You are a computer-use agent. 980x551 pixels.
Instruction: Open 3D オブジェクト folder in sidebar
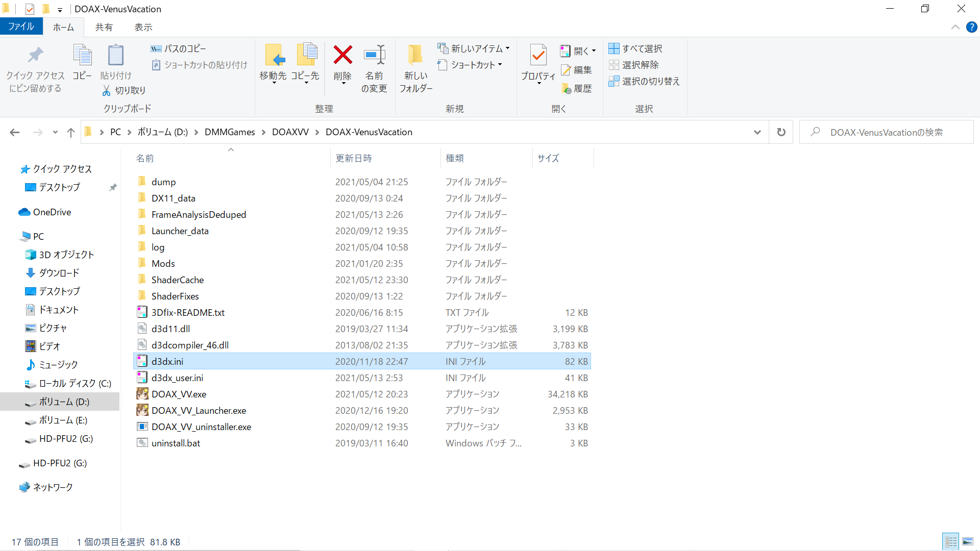(60, 255)
